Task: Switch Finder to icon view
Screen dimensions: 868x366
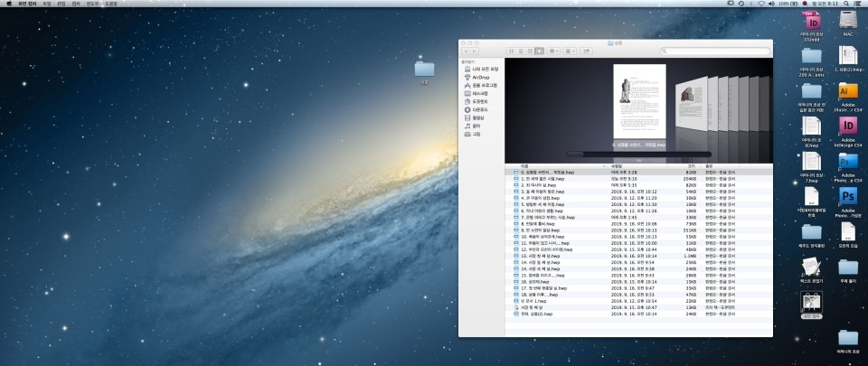Action: (511, 52)
